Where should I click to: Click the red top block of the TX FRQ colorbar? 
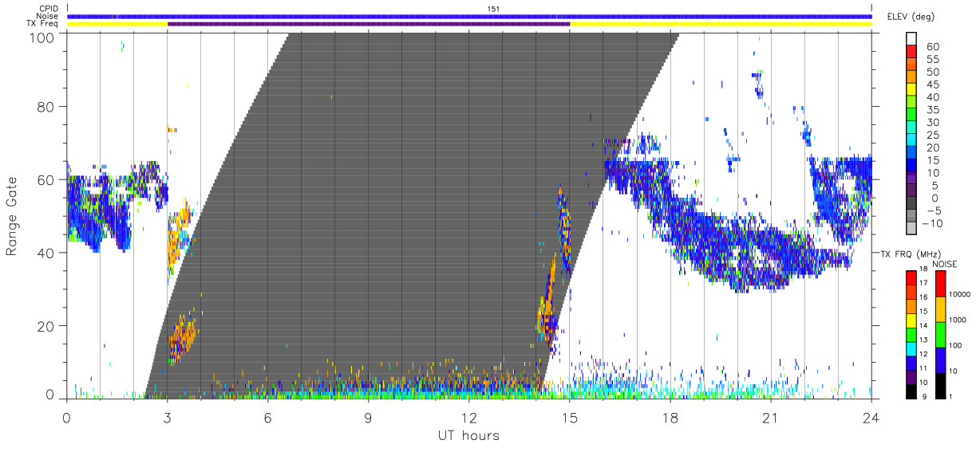tap(911, 278)
